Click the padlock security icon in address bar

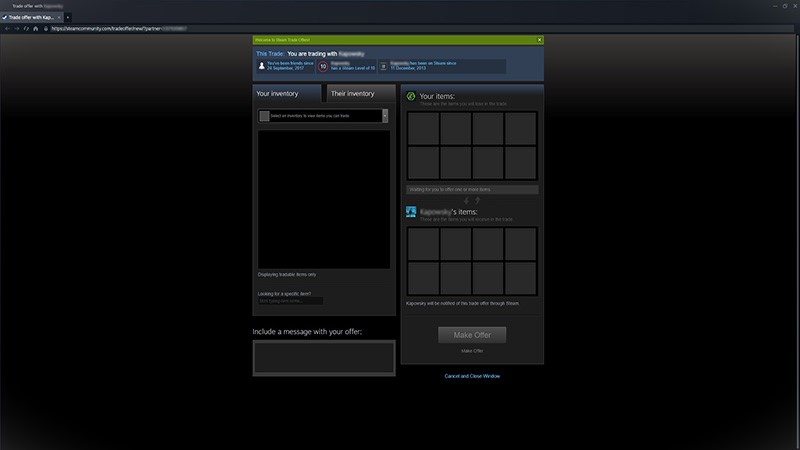click(x=46, y=29)
